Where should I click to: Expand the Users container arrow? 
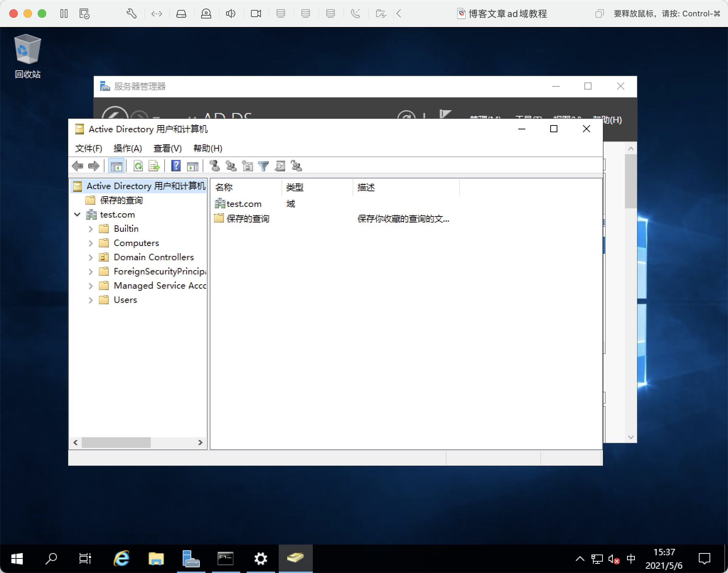pyautogui.click(x=91, y=300)
